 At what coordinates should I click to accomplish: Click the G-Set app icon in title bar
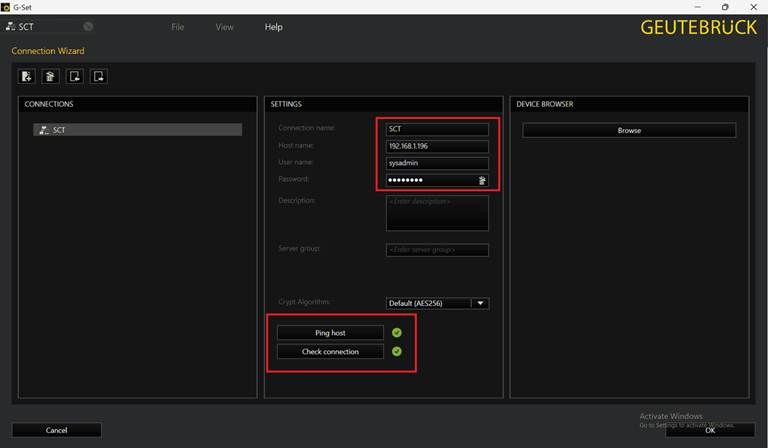click(x=5, y=7)
